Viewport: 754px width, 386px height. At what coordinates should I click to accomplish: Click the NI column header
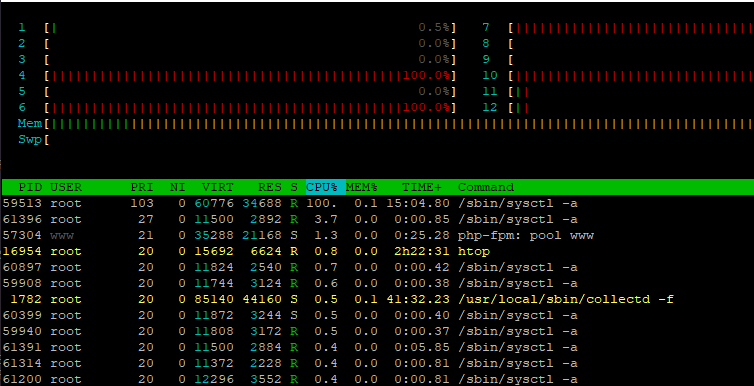click(177, 187)
